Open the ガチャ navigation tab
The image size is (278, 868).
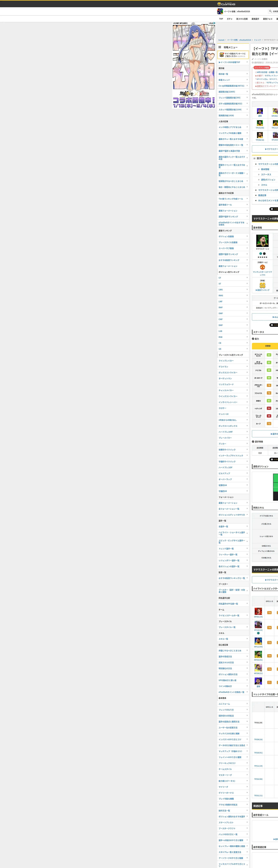[x=229, y=19]
